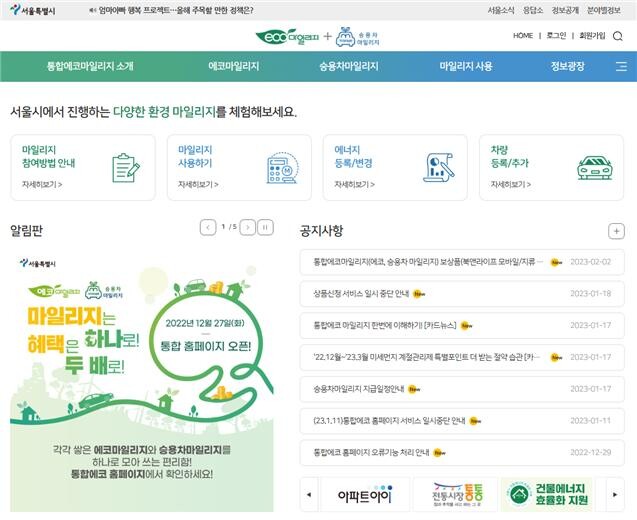Pause the 알림판 banner slideshow

pos(265,227)
